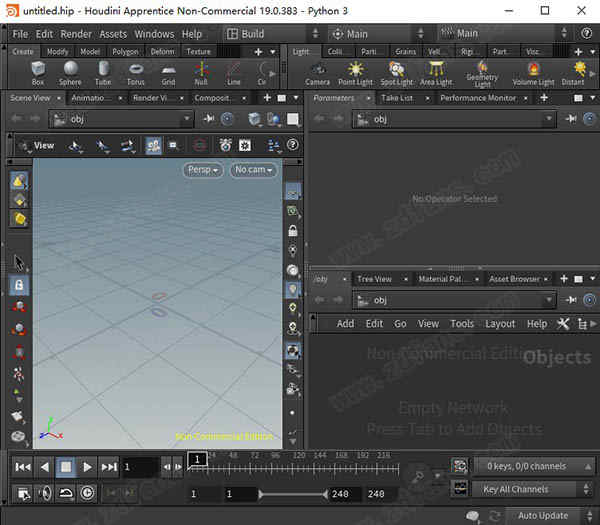Open network editor Add menu
The width and height of the screenshot is (600, 525).
coord(345,324)
